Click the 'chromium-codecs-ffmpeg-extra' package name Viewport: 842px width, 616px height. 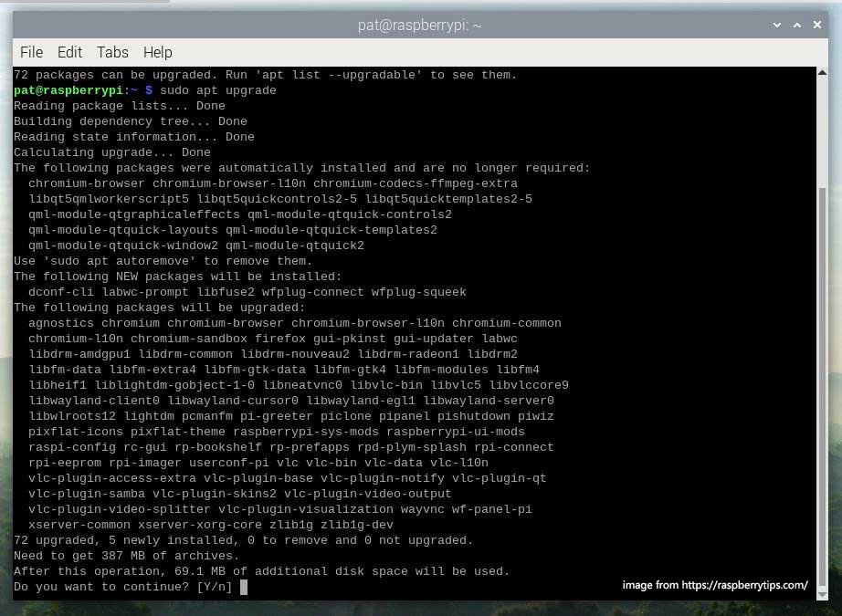click(416, 183)
